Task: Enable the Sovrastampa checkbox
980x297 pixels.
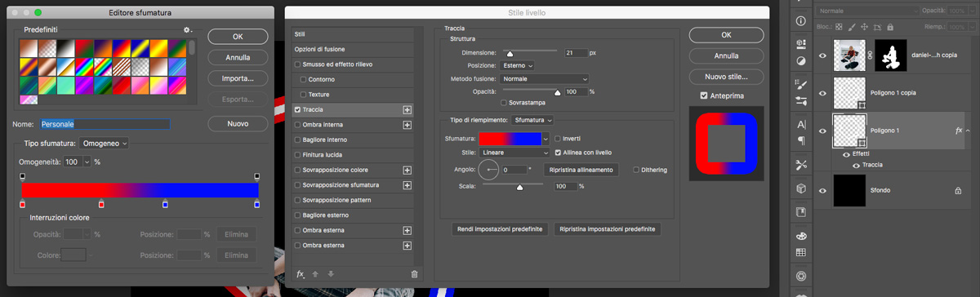Action: click(503, 103)
